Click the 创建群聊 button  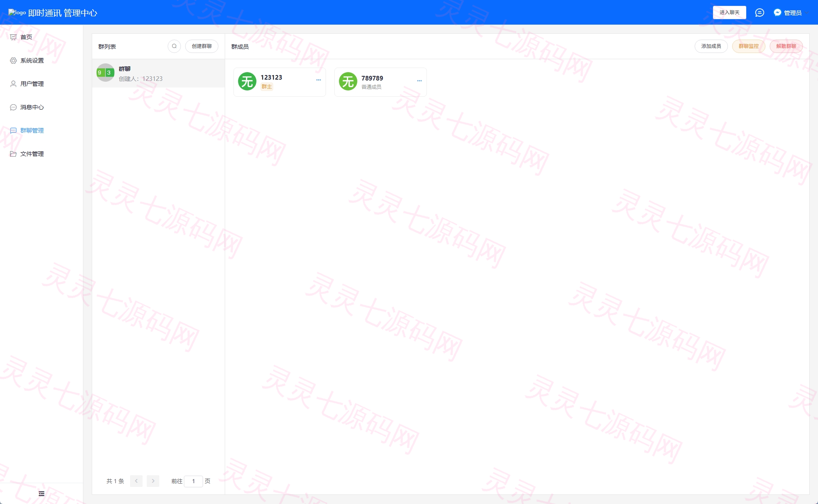(x=202, y=46)
